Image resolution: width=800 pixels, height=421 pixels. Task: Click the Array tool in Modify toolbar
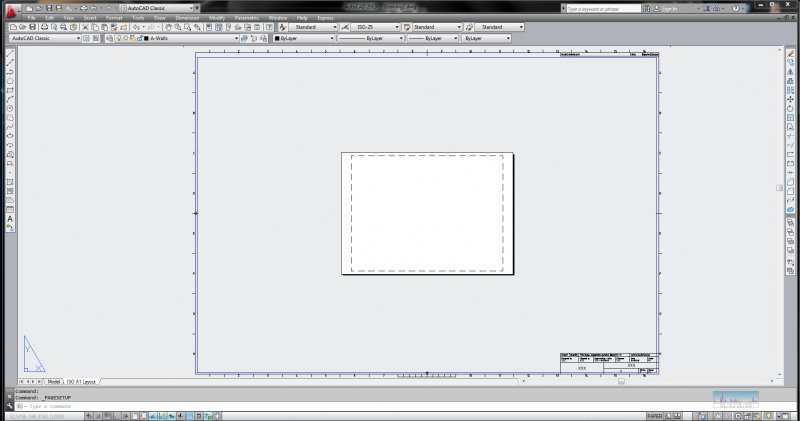[790, 90]
